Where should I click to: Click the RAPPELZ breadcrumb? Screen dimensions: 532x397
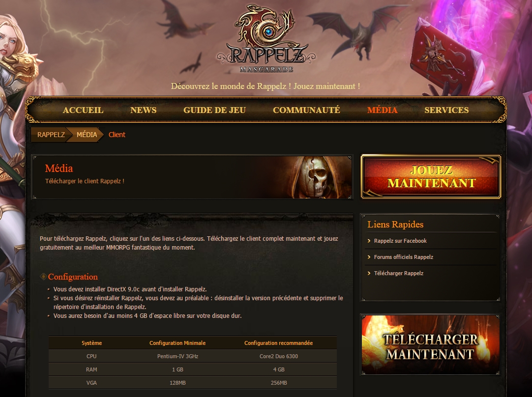coord(51,135)
